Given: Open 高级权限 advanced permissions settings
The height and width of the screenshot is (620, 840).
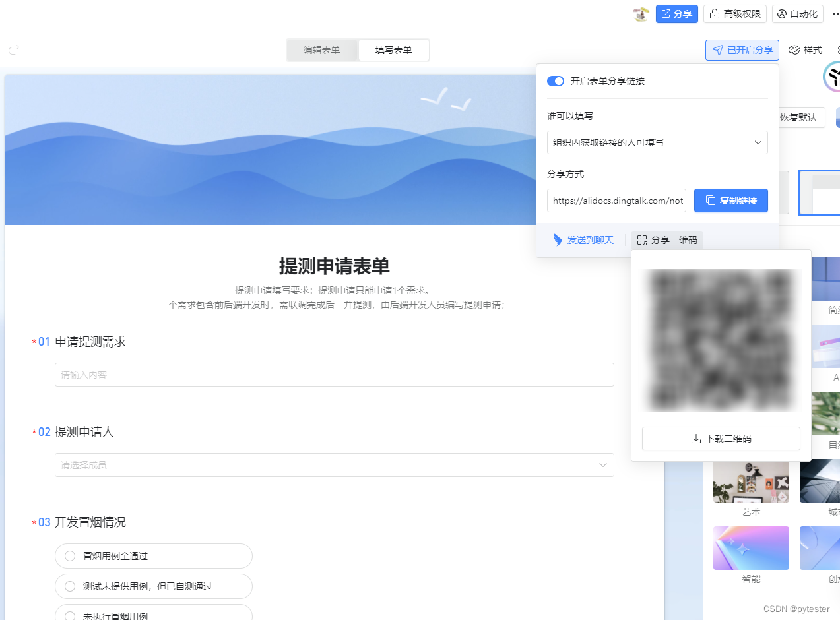Looking at the screenshot, I should click(734, 13).
